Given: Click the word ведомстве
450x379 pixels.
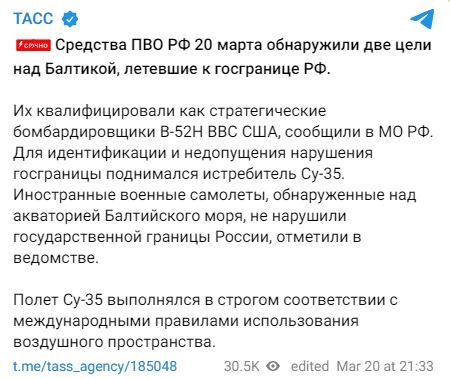Looking at the screenshot, I should click(x=56, y=258).
